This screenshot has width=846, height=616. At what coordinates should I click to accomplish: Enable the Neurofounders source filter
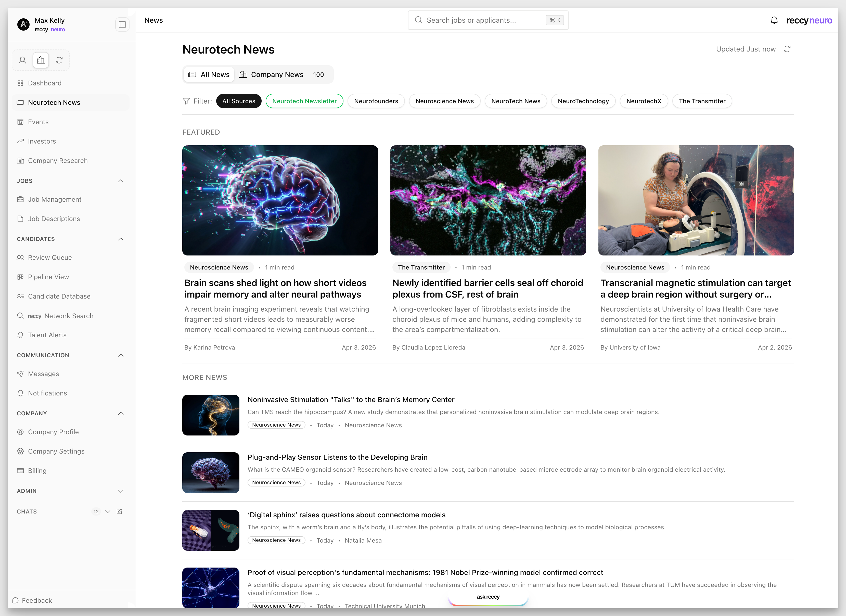click(x=376, y=101)
